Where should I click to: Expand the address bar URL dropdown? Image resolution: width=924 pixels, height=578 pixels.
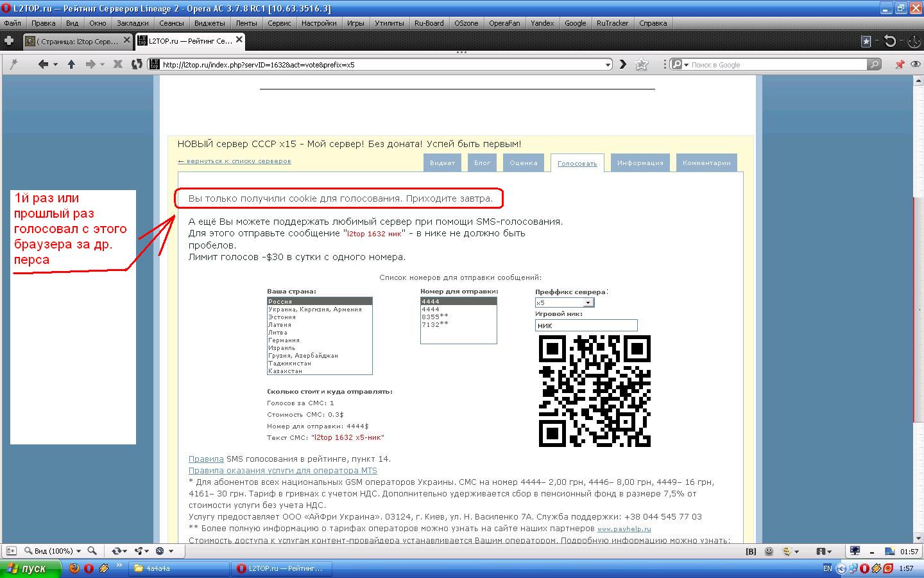pos(608,64)
